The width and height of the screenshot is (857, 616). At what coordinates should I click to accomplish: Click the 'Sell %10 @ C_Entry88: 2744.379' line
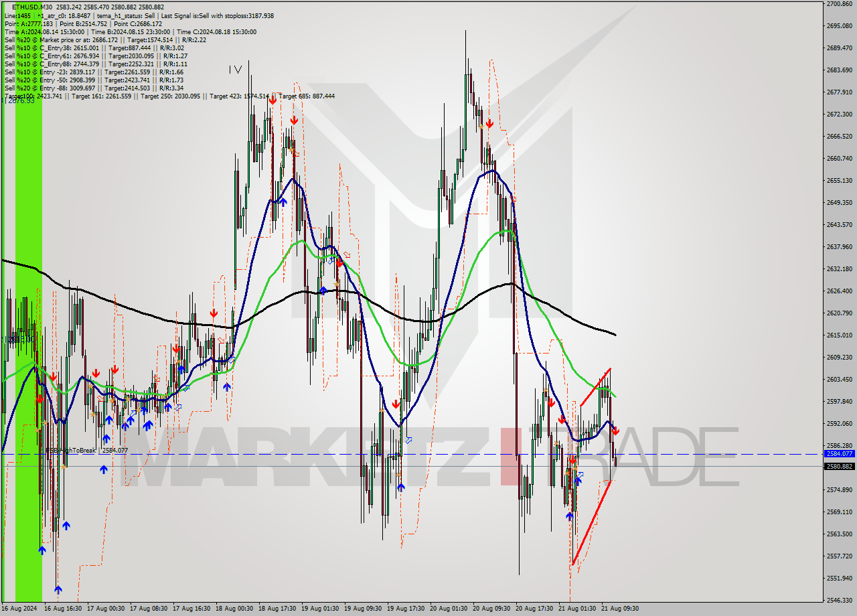(x=96, y=64)
